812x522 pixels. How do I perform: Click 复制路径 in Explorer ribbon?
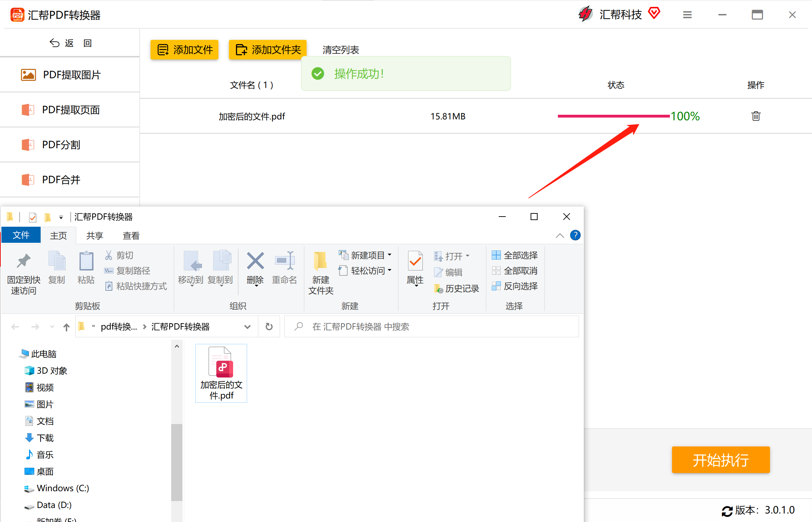point(127,271)
